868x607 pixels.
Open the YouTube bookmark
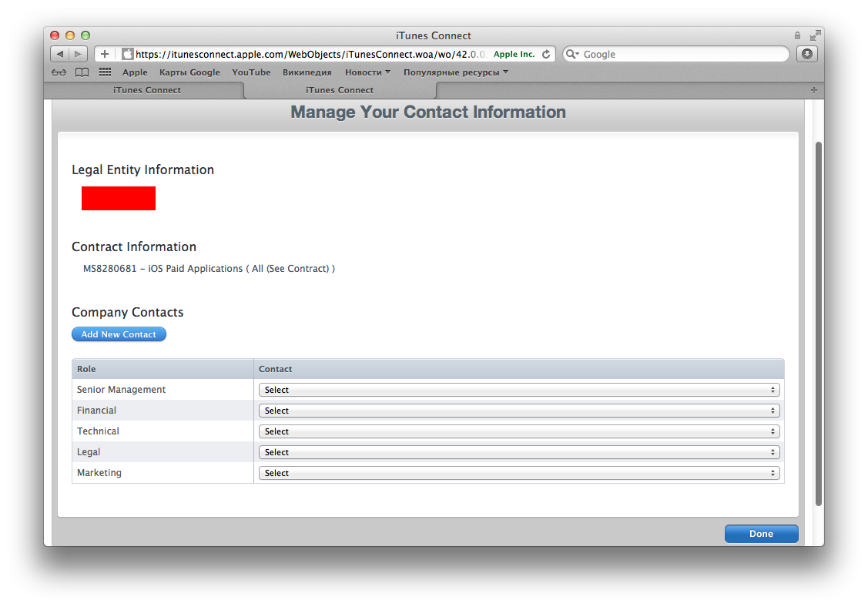point(251,72)
